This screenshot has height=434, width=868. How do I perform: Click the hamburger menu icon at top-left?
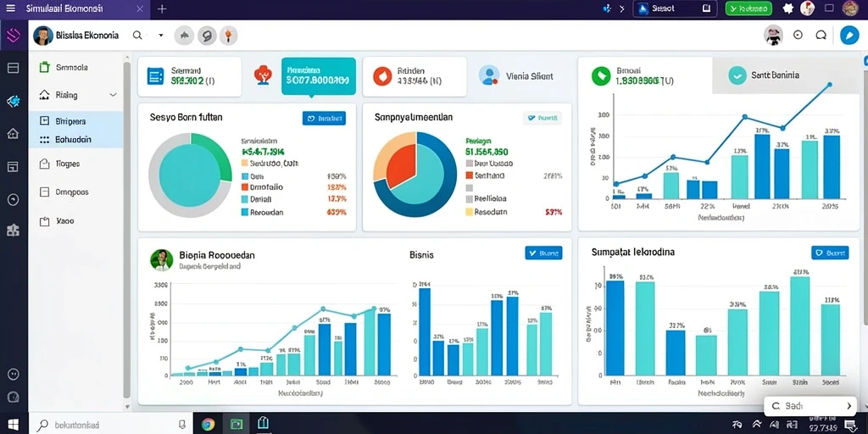click(x=10, y=8)
